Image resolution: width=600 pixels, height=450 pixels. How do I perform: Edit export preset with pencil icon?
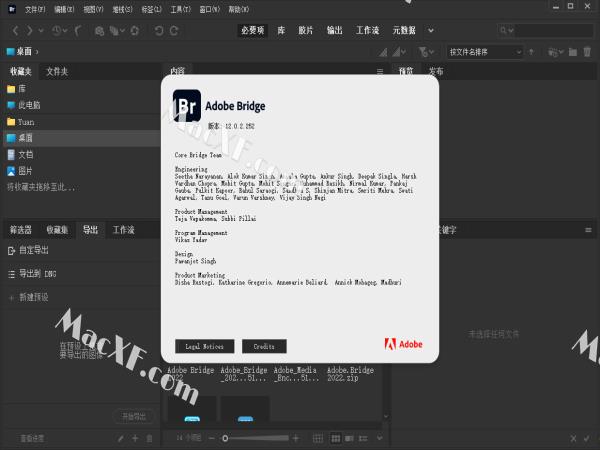coord(121,439)
